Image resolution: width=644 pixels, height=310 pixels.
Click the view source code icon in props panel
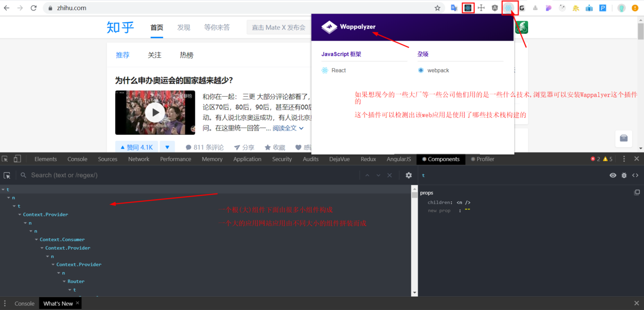[x=635, y=175]
